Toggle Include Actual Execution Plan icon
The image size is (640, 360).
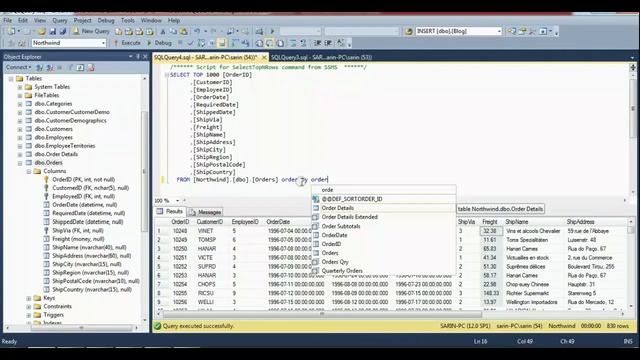235,43
